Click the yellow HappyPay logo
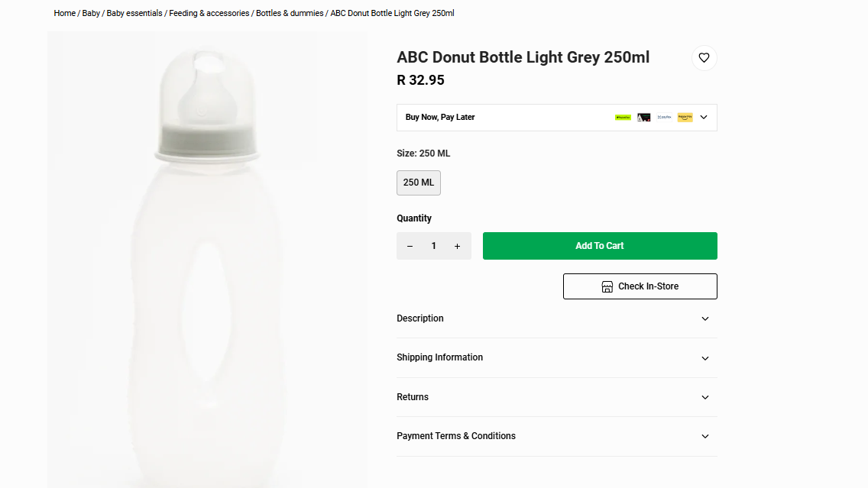The image size is (868, 488). pyautogui.click(x=685, y=118)
